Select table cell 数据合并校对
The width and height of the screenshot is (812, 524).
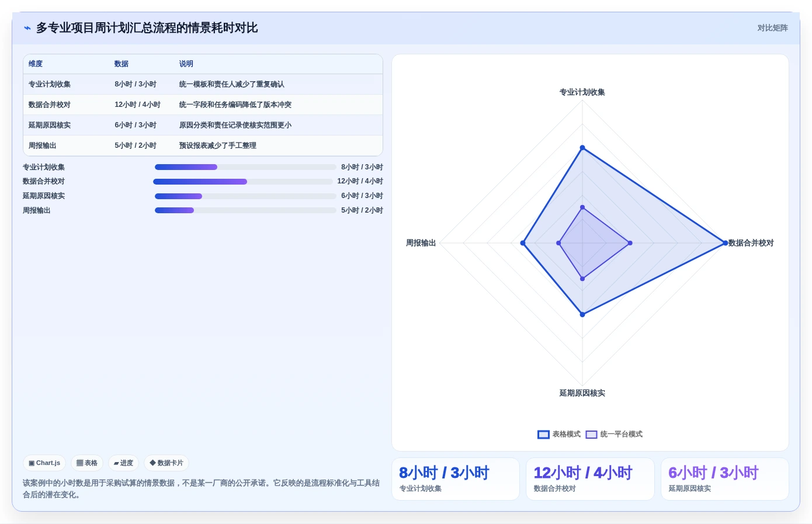click(50, 105)
